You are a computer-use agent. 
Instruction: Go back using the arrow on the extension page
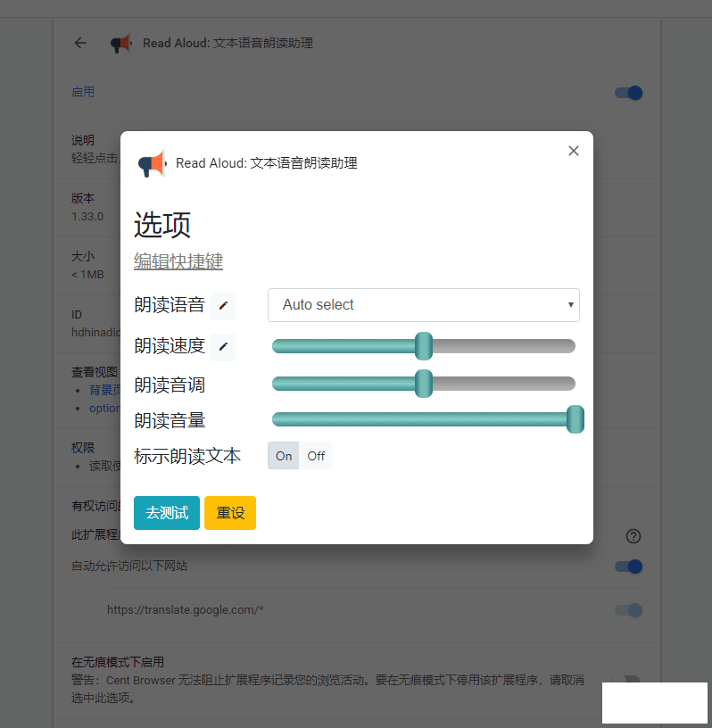(80, 43)
